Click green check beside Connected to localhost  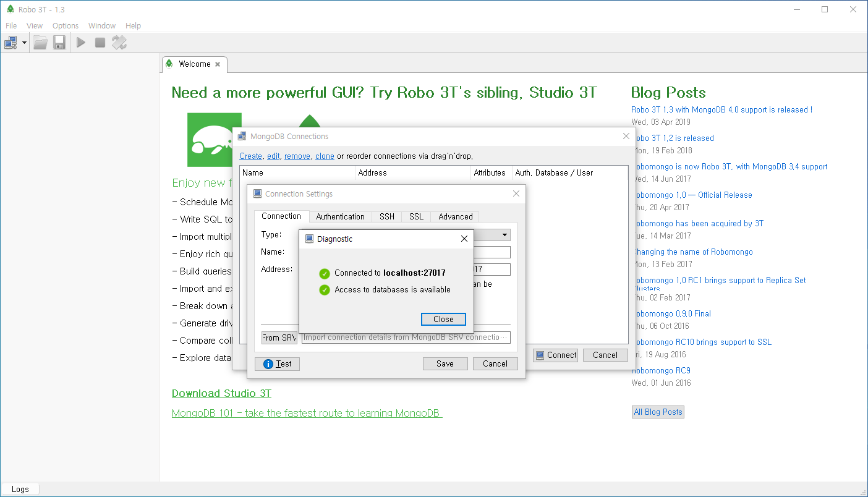pyautogui.click(x=325, y=273)
